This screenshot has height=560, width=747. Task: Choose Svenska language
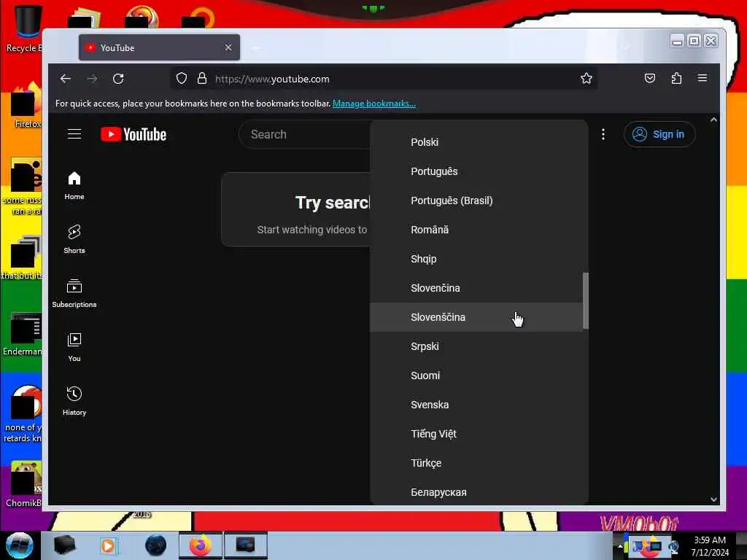[476, 405]
